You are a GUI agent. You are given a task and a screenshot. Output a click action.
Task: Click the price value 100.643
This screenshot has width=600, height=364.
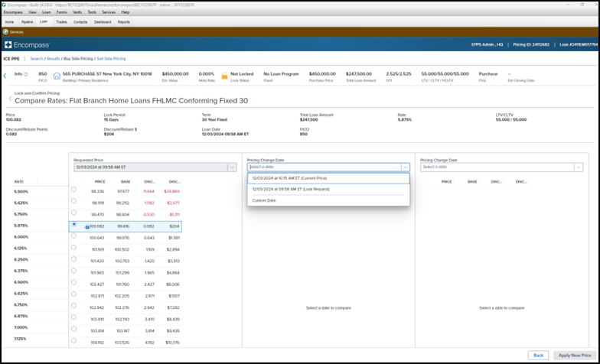(x=97, y=239)
